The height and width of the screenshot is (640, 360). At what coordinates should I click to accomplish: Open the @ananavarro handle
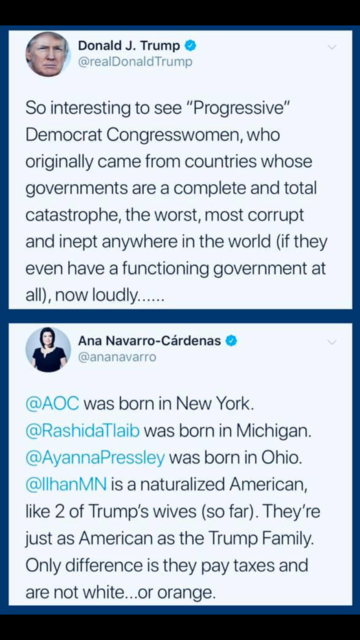coord(117,357)
